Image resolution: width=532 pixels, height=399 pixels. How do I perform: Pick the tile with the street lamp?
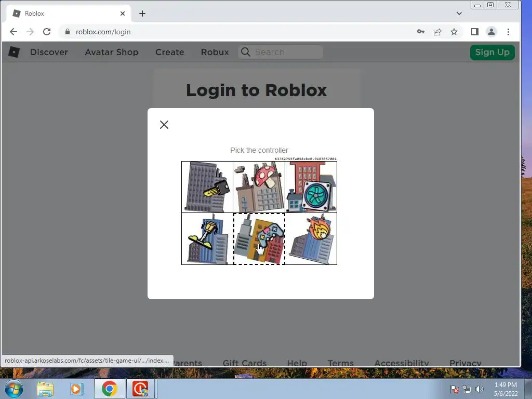(x=207, y=239)
